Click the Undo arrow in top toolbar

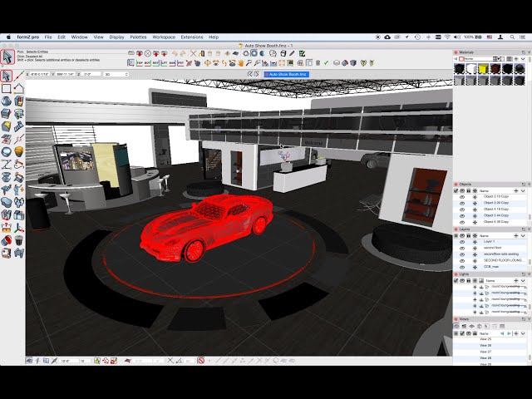pos(175,53)
